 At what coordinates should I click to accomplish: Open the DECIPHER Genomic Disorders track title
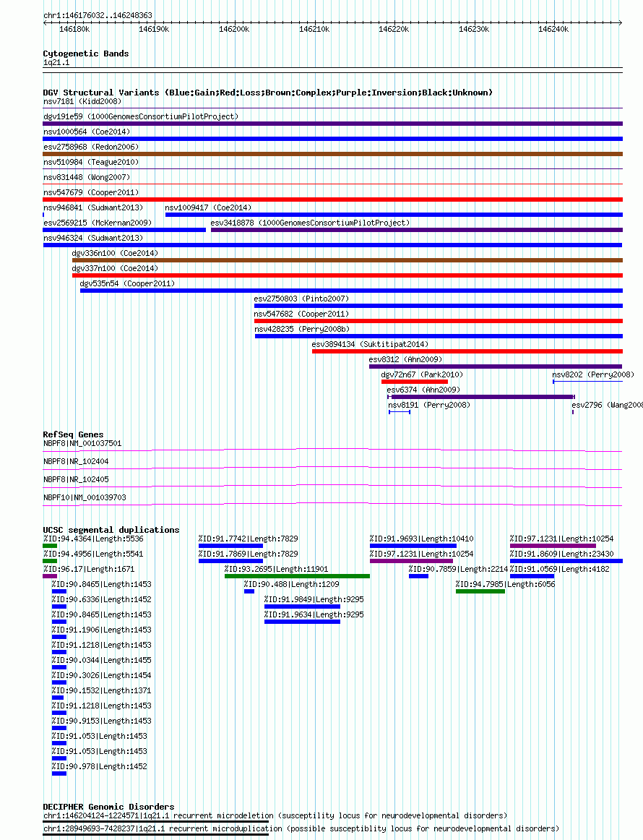[108, 807]
